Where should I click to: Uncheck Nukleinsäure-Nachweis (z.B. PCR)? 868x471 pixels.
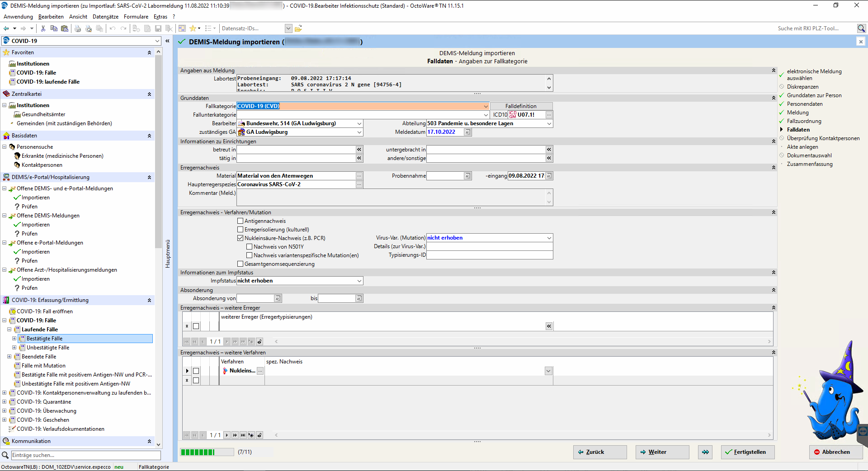[x=241, y=238]
